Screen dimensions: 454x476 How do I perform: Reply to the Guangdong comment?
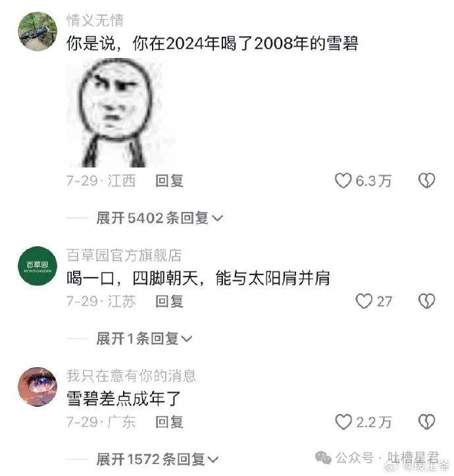pyautogui.click(x=169, y=422)
